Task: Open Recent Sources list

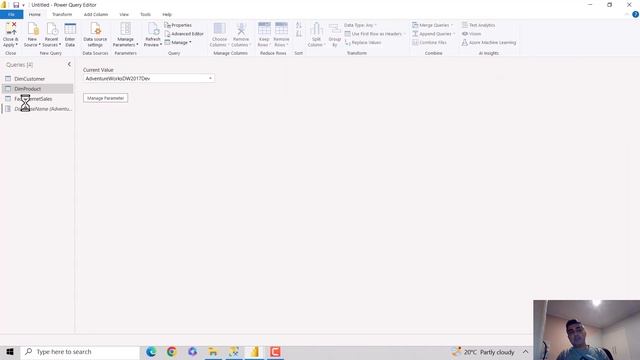Action: point(51,34)
